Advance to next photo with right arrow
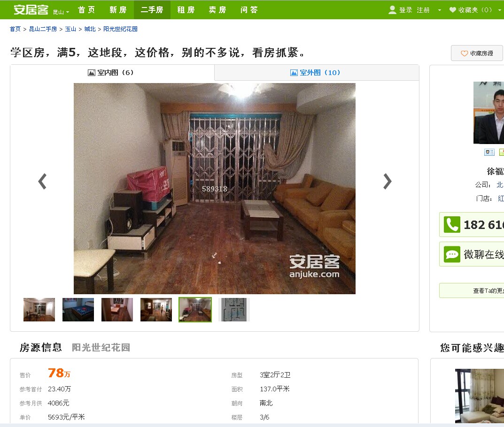504x427 pixels. click(388, 182)
